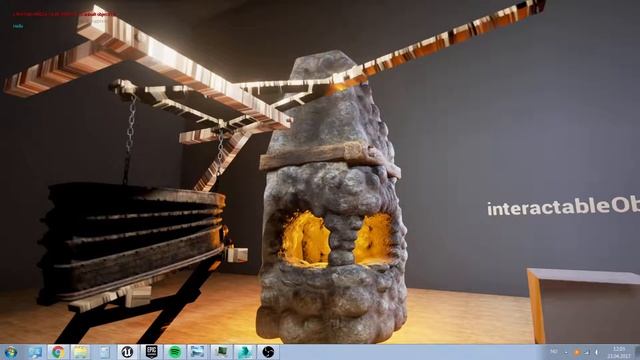Image resolution: width=640 pixels, height=360 pixels.
Task: Switch to OBS Studio taskbar icon
Action: [268, 352]
